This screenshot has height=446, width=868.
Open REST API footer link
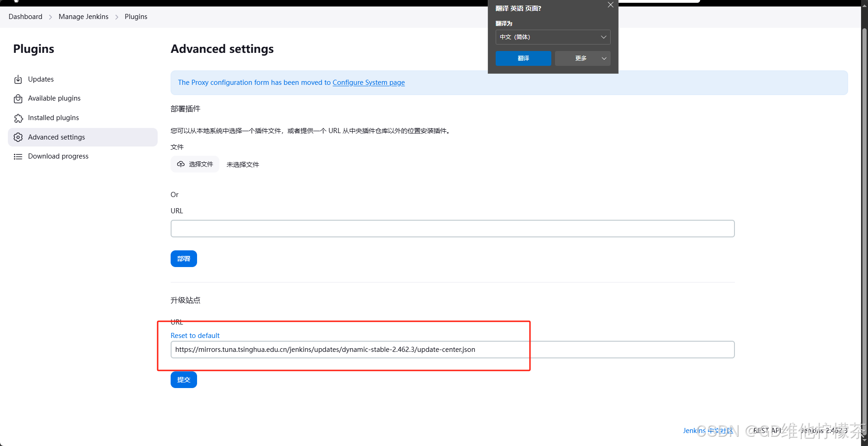tap(767, 431)
